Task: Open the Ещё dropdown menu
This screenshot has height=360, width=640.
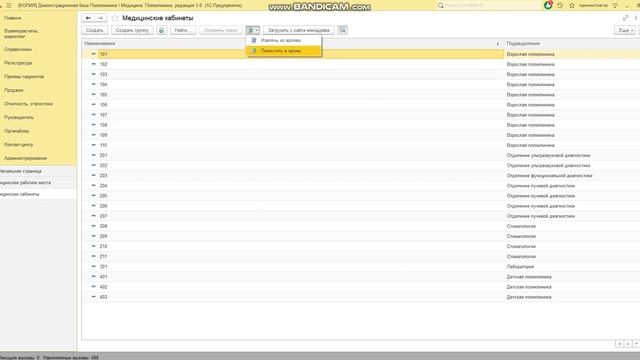Action: (x=625, y=30)
